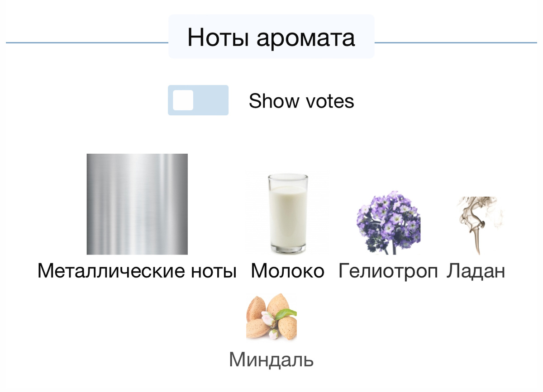This screenshot has width=543, height=392.
Task: Click the word "ноты" under the metal image
Action: coord(212,271)
